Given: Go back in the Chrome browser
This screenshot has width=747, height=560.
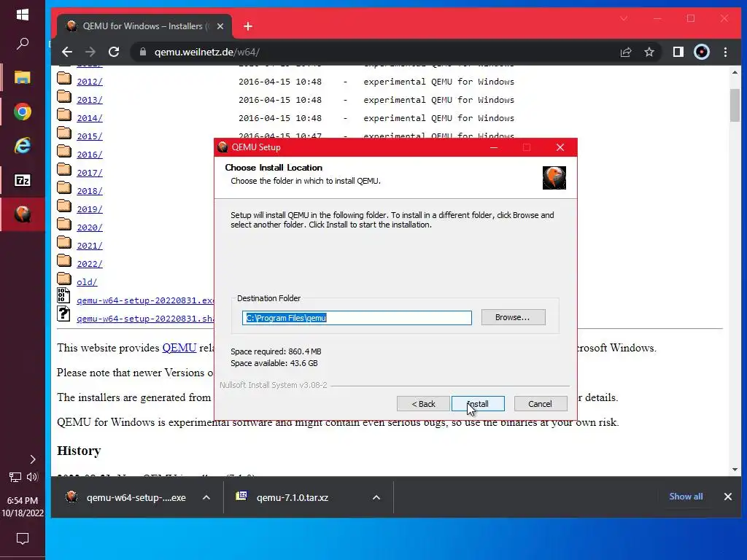Looking at the screenshot, I should [x=67, y=52].
